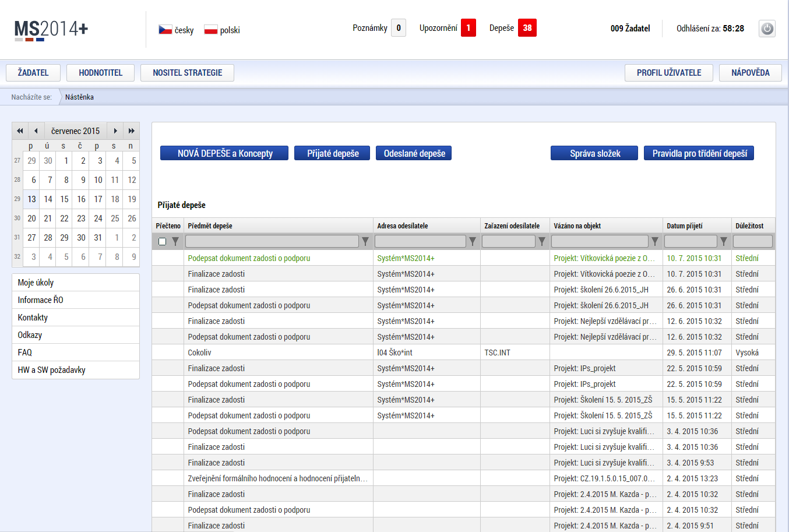Open červenec 2015 month selector
Image resolution: width=789 pixels, height=532 pixels.
[x=75, y=131]
